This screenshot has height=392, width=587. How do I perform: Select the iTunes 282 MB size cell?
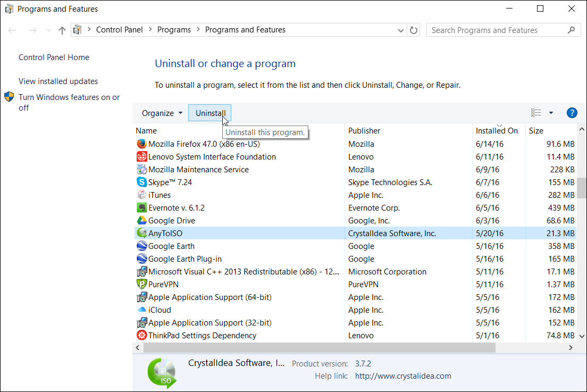point(561,195)
